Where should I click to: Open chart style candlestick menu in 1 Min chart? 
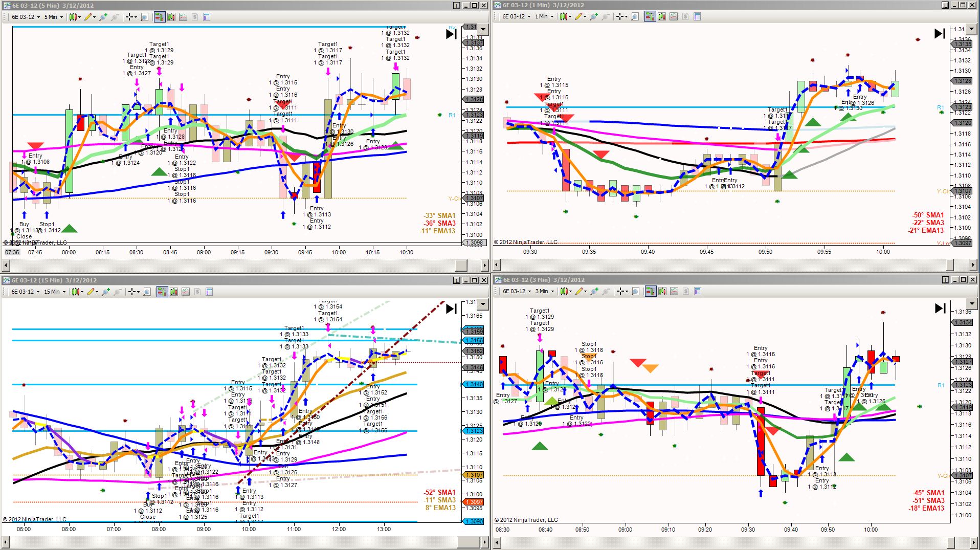pyautogui.click(x=565, y=16)
